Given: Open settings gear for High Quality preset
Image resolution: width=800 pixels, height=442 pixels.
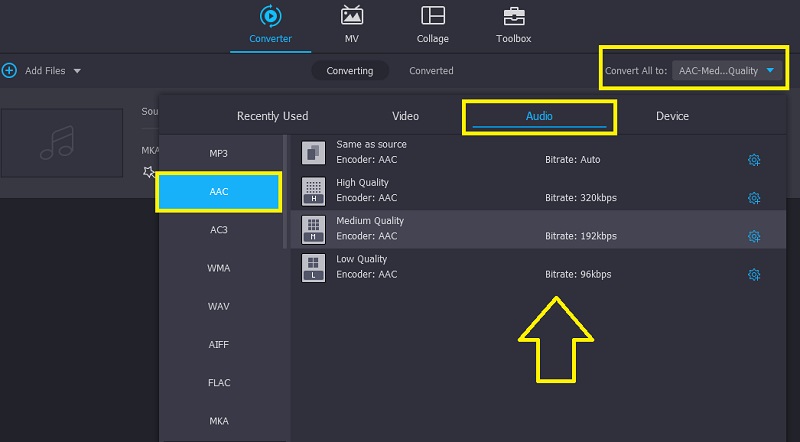Looking at the screenshot, I should pyautogui.click(x=754, y=198).
